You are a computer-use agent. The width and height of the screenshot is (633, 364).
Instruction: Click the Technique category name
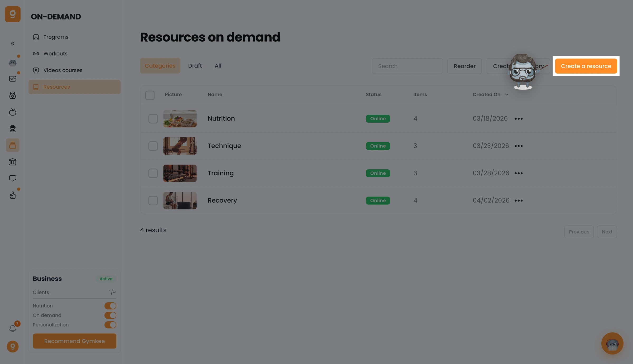pos(224,146)
